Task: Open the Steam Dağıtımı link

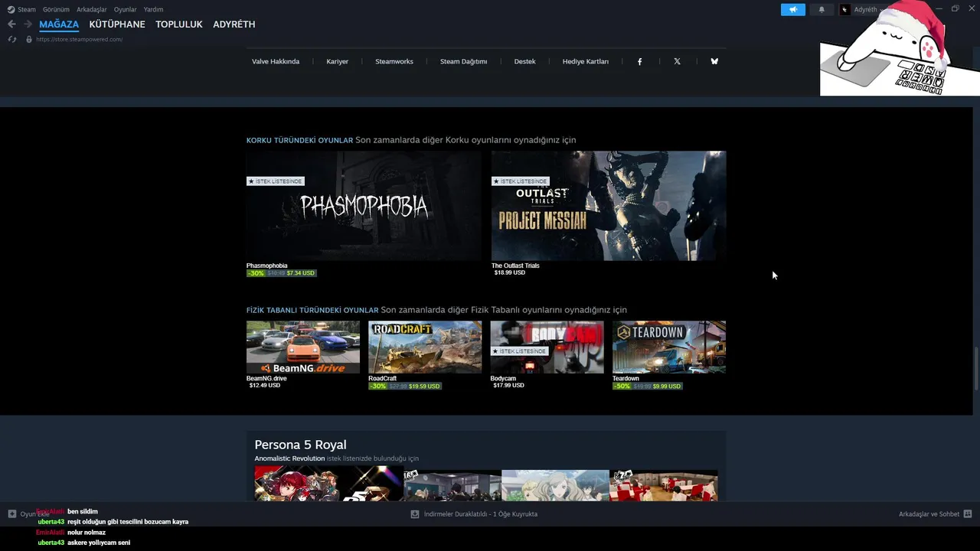Action: 463,61
